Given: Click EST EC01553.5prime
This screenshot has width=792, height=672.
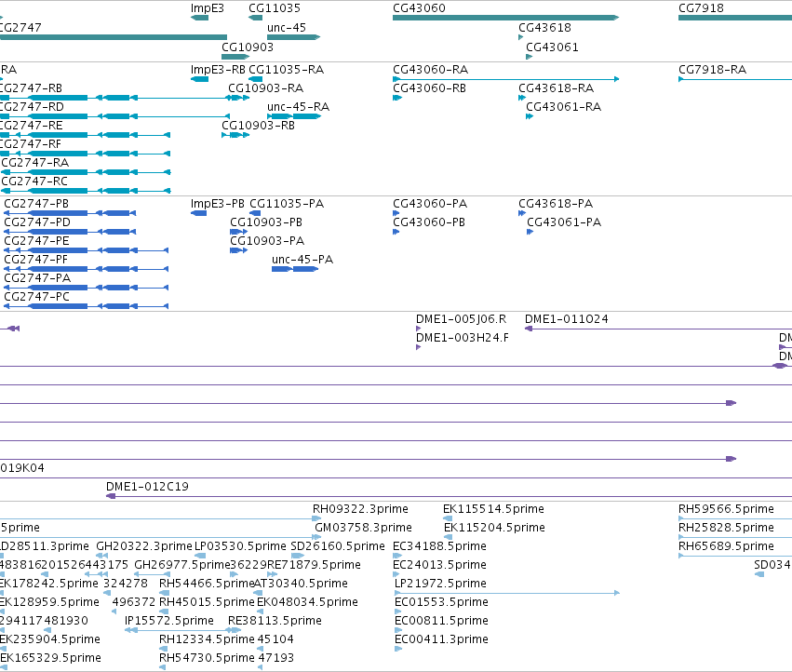Looking at the screenshot, I should tap(441, 602).
